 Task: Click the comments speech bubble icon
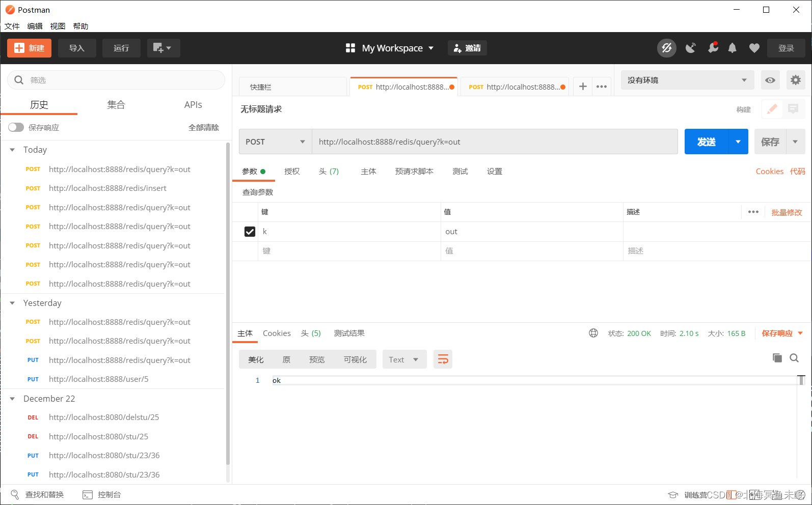(793, 109)
